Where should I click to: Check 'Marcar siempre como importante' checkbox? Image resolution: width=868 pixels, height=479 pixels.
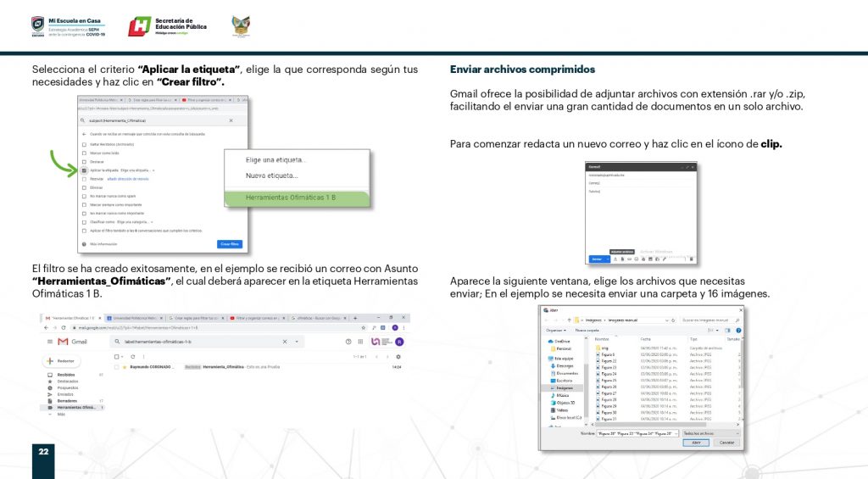84,205
